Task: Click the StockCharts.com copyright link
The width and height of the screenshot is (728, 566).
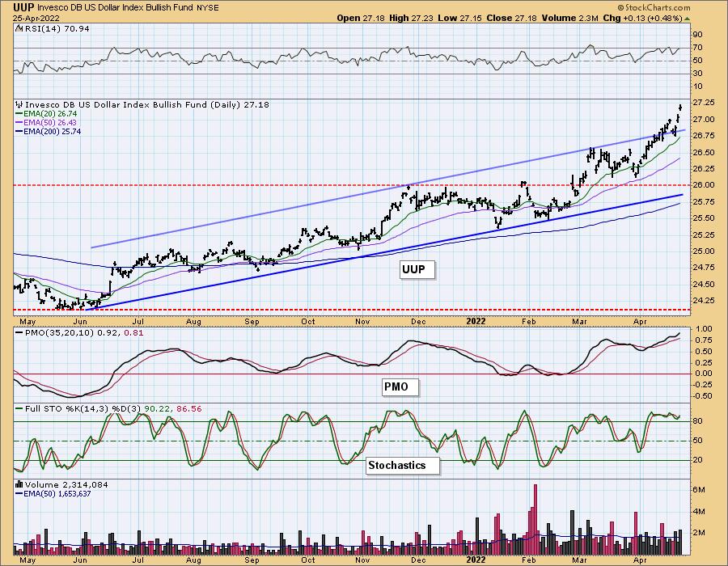Action: coord(654,7)
